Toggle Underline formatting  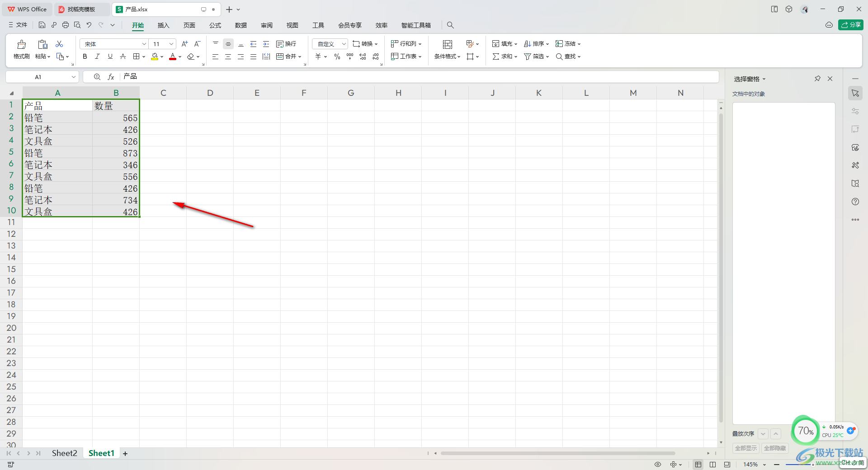[110, 56]
